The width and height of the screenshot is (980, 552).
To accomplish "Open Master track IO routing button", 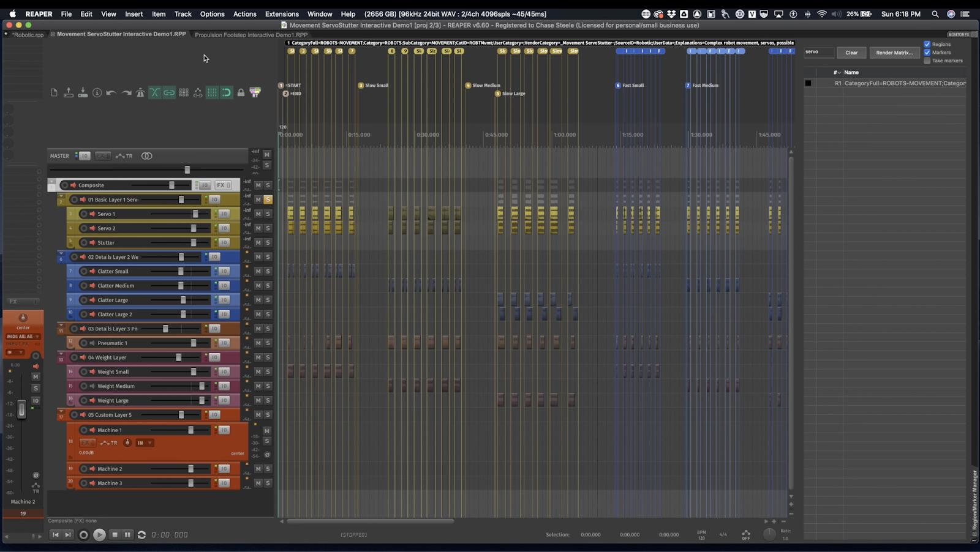I will (84, 156).
